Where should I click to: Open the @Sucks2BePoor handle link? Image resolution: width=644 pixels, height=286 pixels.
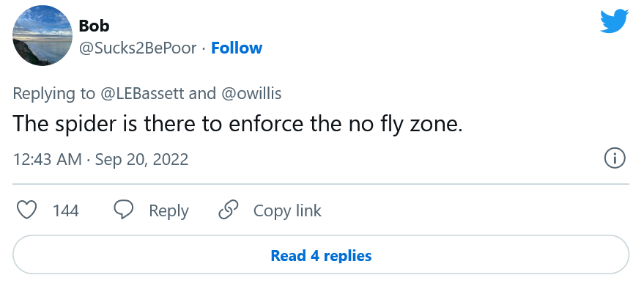(138, 48)
